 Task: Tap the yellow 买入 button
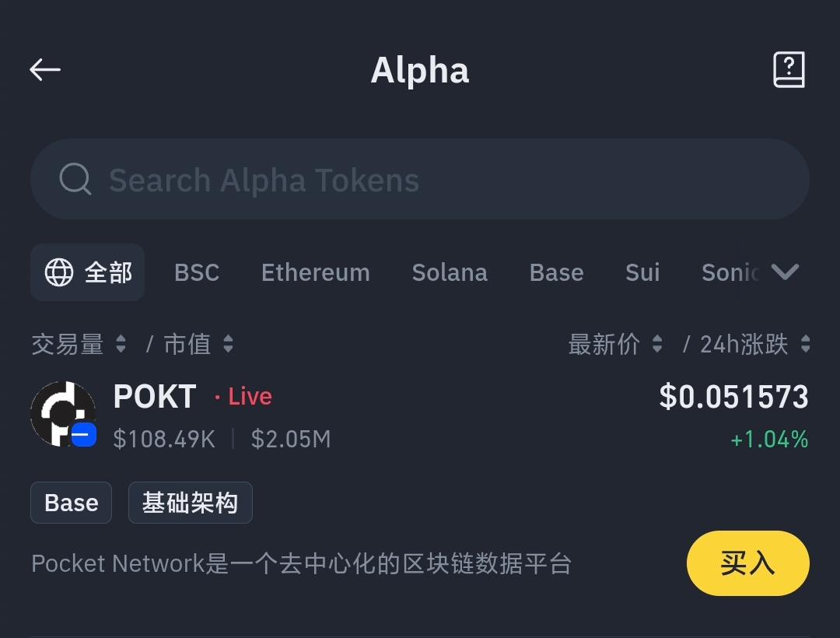point(748,563)
